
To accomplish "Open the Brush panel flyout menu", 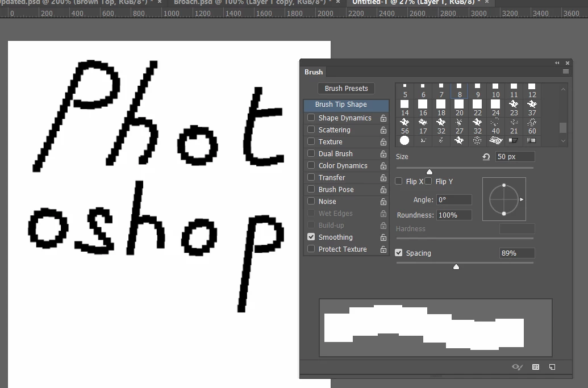I will click(566, 72).
